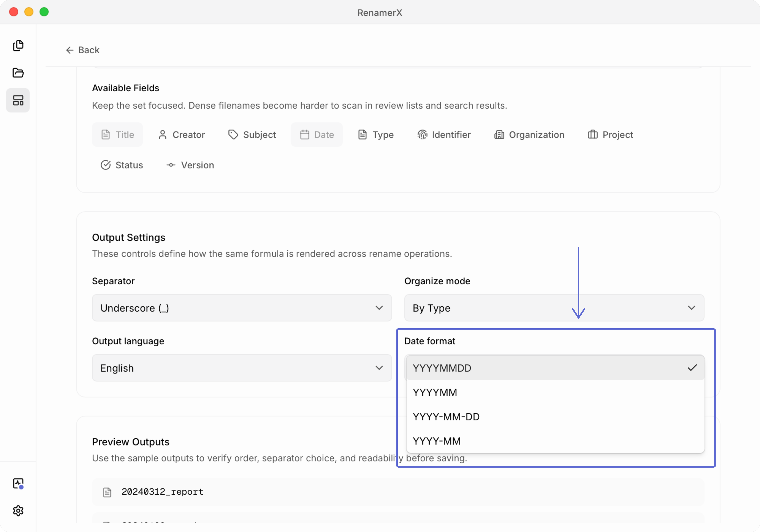Choose YYYY-MM-DD date format option
Screen dimensions: 760x532
pos(555,416)
